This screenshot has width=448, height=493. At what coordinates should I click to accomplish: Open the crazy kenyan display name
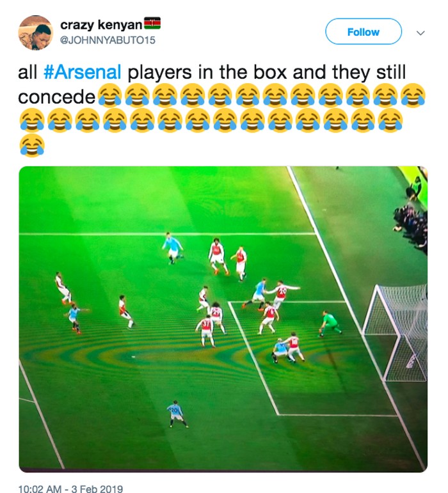pyautogui.click(x=100, y=25)
